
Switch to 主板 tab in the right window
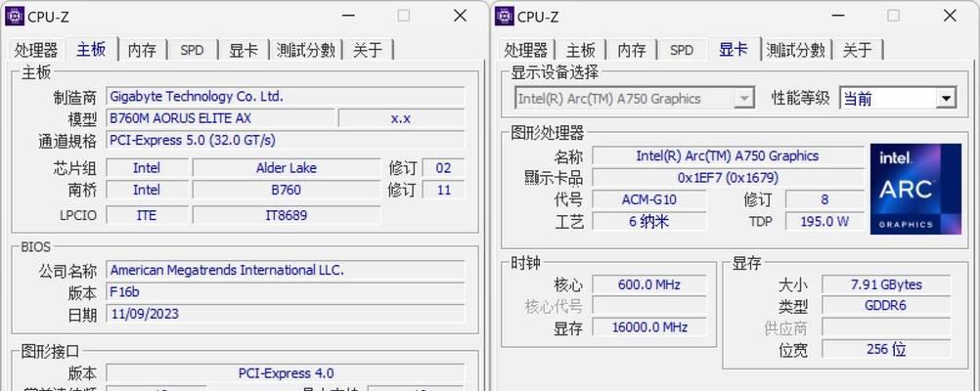click(581, 50)
